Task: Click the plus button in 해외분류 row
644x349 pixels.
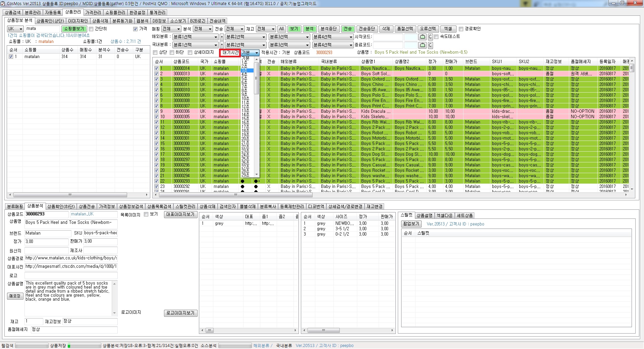Action: 222,37
